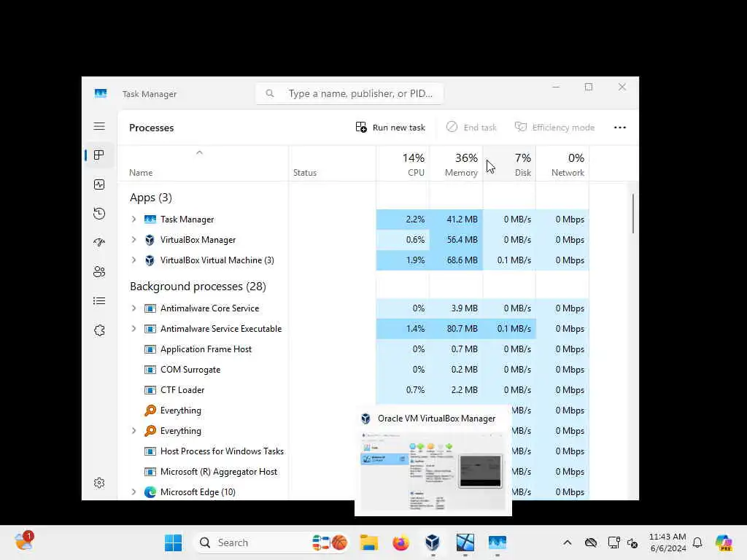Sort by the CPU column header
Image resolution: width=747 pixels, height=560 pixels.
pyautogui.click(x=403, y=163)
